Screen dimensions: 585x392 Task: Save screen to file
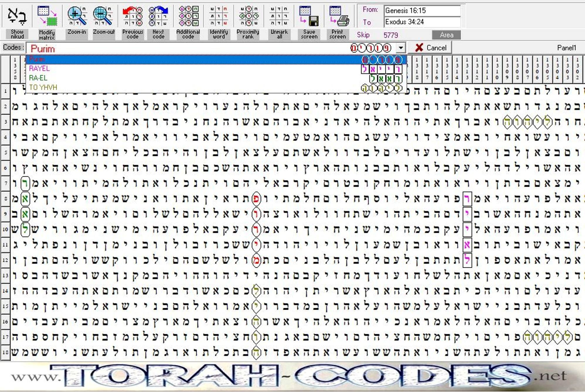coord(309,16)
